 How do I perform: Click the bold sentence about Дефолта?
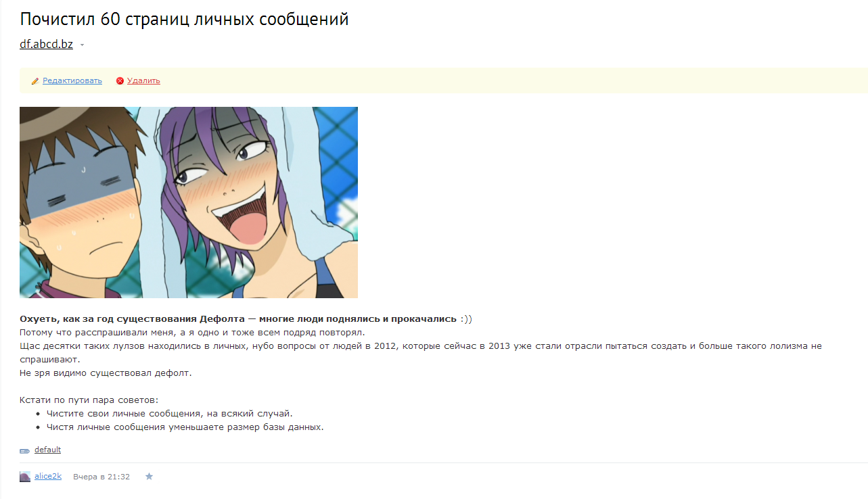coord(238,318)
